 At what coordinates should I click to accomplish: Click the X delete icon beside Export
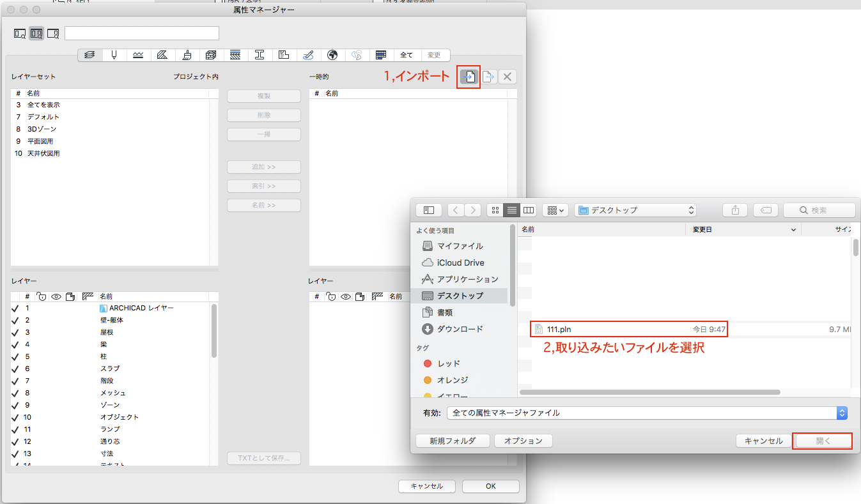[508, 77]
